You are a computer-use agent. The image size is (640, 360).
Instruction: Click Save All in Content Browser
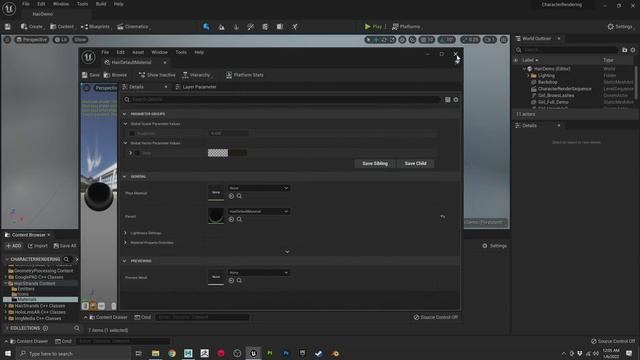tap(65, 246)
